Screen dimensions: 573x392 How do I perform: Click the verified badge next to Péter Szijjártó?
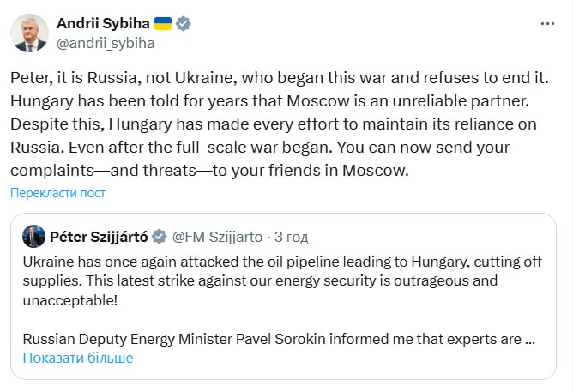(x=160, y=237)
